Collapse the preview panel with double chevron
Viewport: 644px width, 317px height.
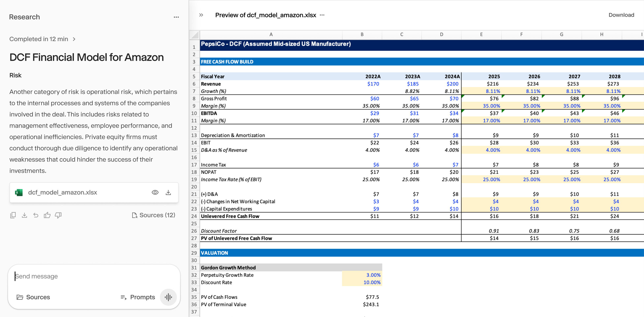201,15
